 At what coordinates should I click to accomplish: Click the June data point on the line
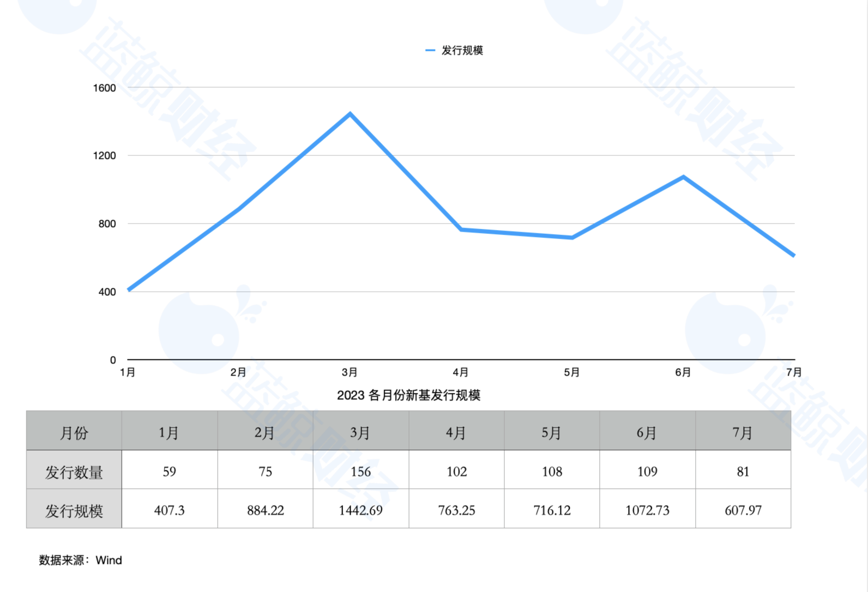click(683, 177)
